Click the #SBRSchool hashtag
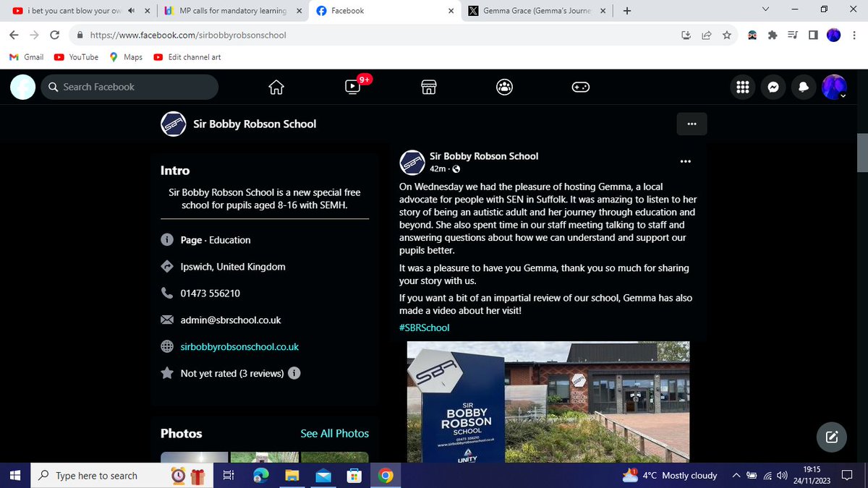Viewport: 868px width, 488px height. pos(424,328)
